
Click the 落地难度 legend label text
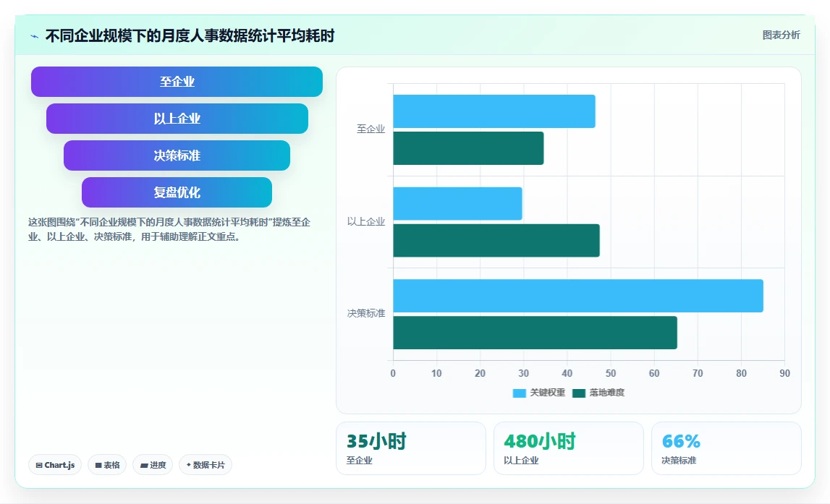tap(606, 393)
